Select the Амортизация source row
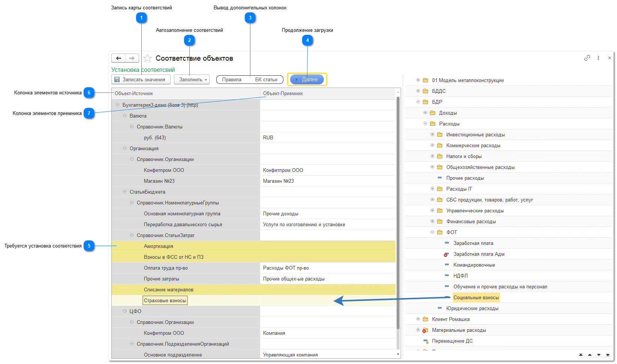This screenshot has height=364, width=617. pyautogui.click(x=253, y=246)
